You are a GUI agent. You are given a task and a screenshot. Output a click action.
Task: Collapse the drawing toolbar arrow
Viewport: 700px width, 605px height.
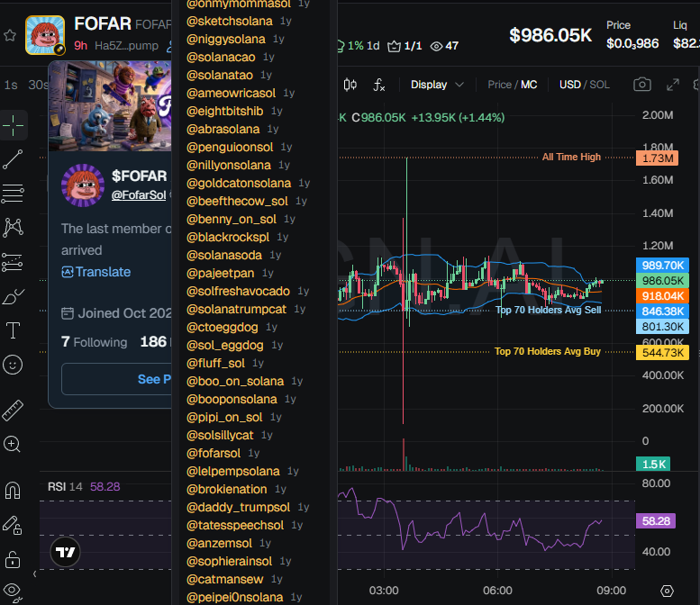point(35,573)
